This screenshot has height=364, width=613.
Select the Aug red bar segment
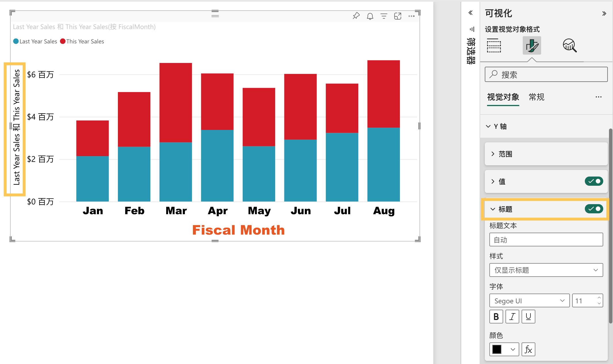(384, 94)
